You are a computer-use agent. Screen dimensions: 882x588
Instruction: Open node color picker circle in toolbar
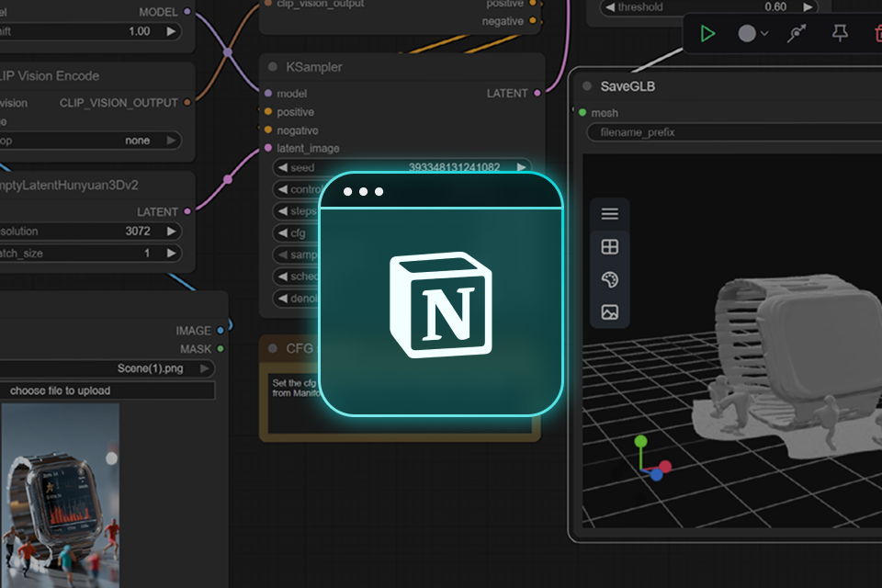pos(746,34)
